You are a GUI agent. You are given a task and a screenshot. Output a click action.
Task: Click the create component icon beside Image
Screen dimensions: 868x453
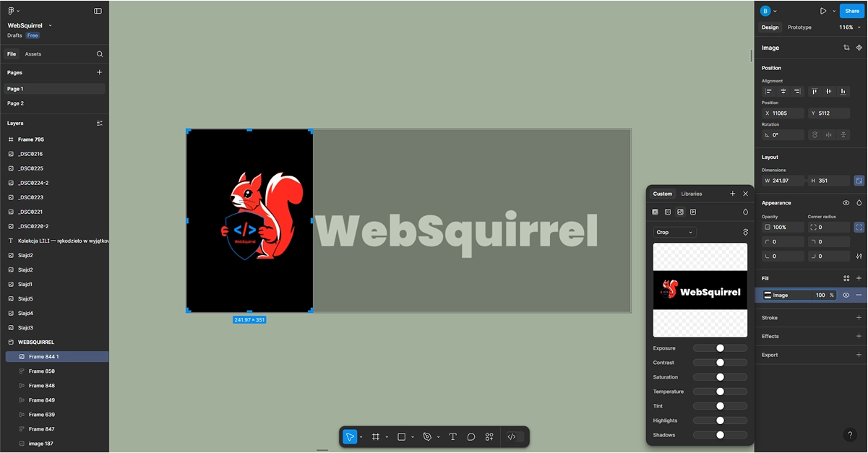click(859, 48)
